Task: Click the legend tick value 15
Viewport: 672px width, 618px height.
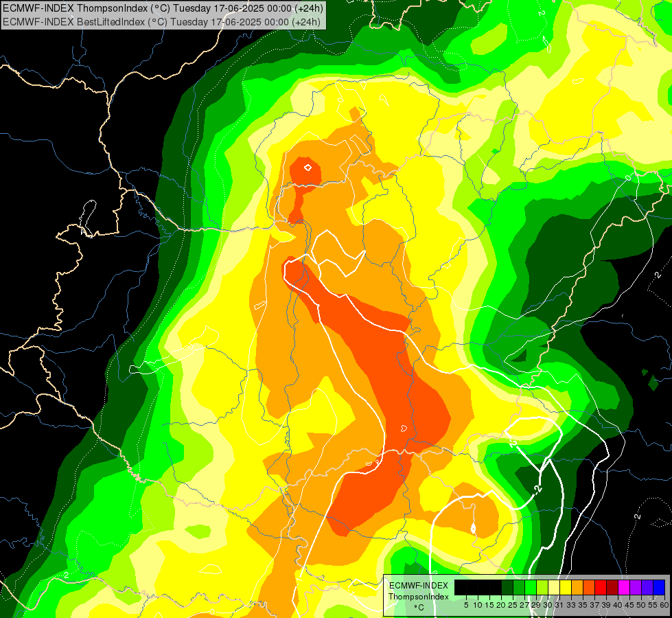Action: click(489, 605)
